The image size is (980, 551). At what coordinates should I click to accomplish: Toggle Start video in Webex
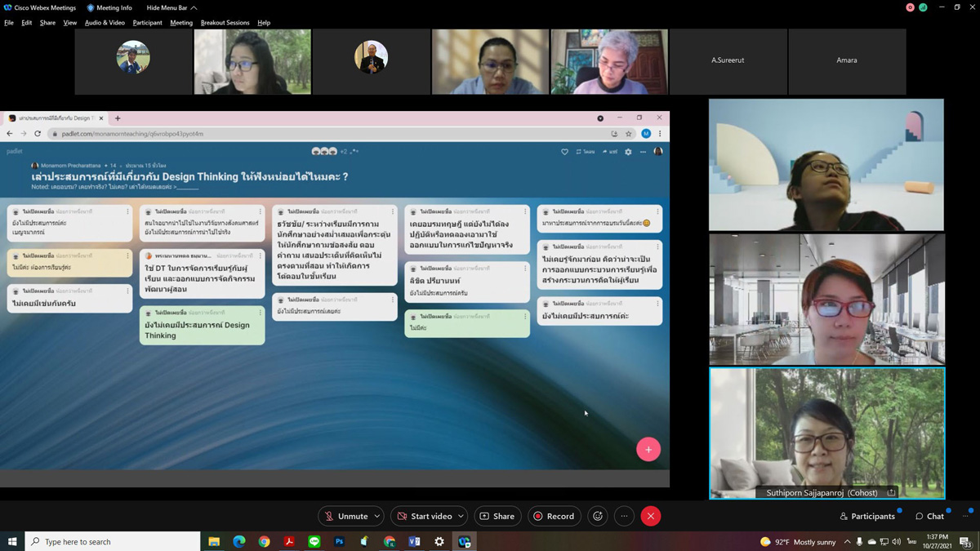tap(424, 516)
